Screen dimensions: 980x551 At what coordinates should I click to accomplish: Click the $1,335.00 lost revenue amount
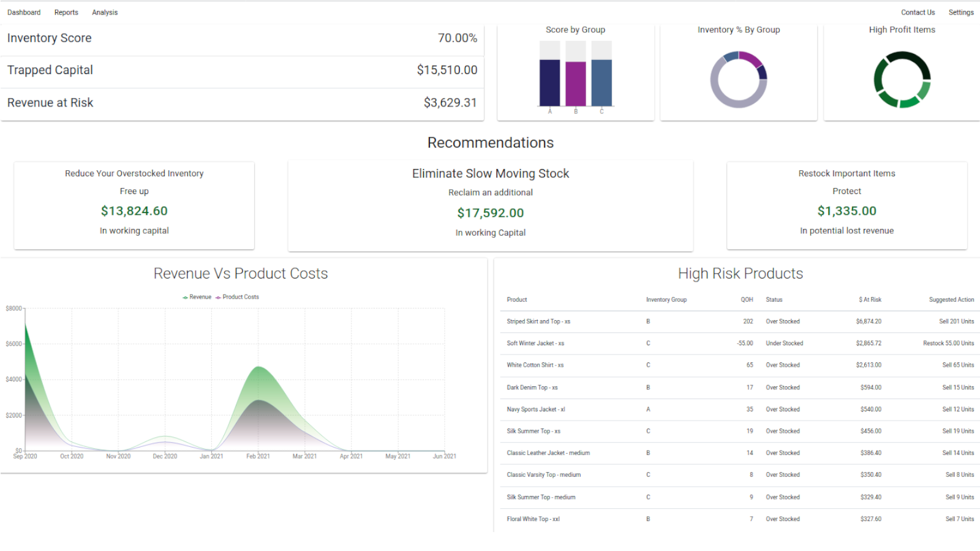pyautogui.click(x=847, y=211)
